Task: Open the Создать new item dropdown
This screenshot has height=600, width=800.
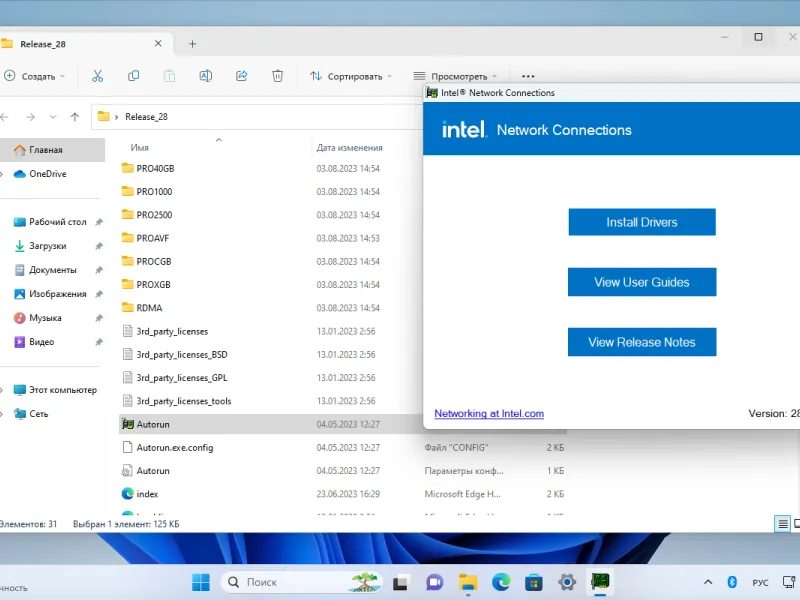Action: pos(35,76)
